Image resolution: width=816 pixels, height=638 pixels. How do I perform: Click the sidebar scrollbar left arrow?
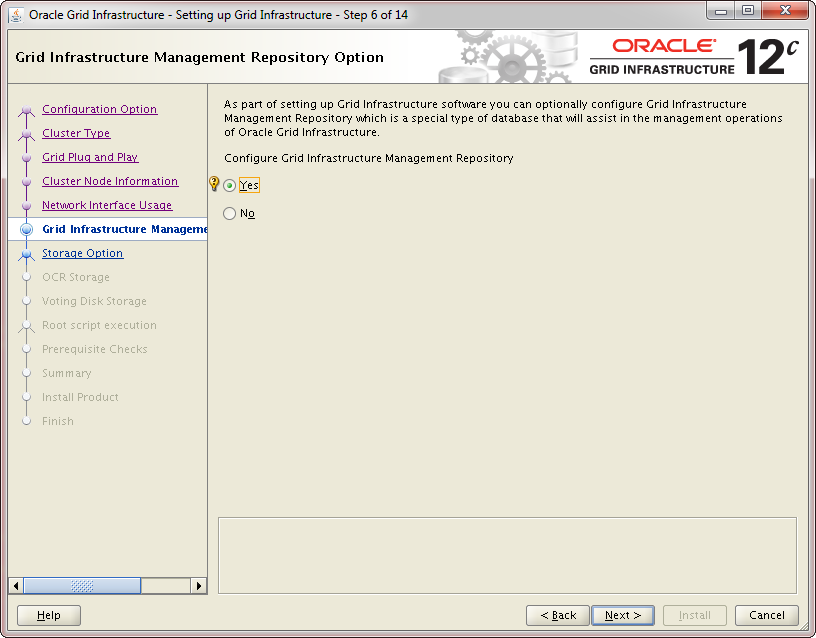pyautogui.click(x=16, y=586)
